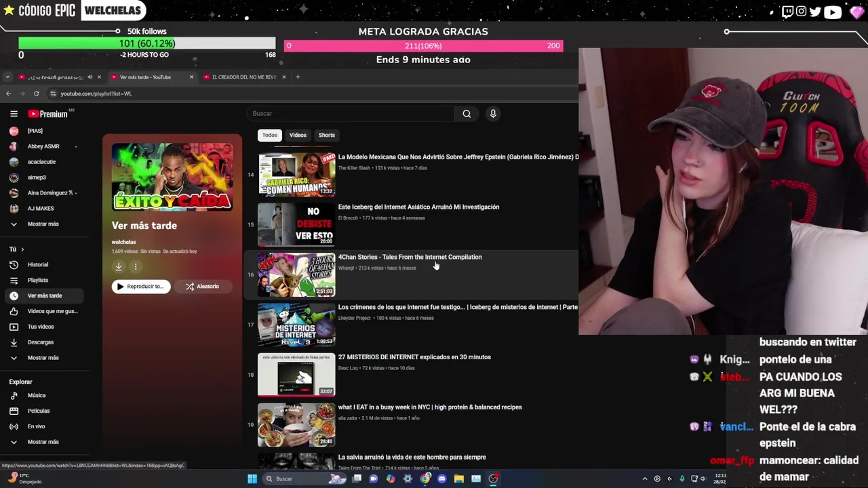Open the playlist three-dot options menu
Viewport: 868px width, 488px height.
(x=136, y=266)
